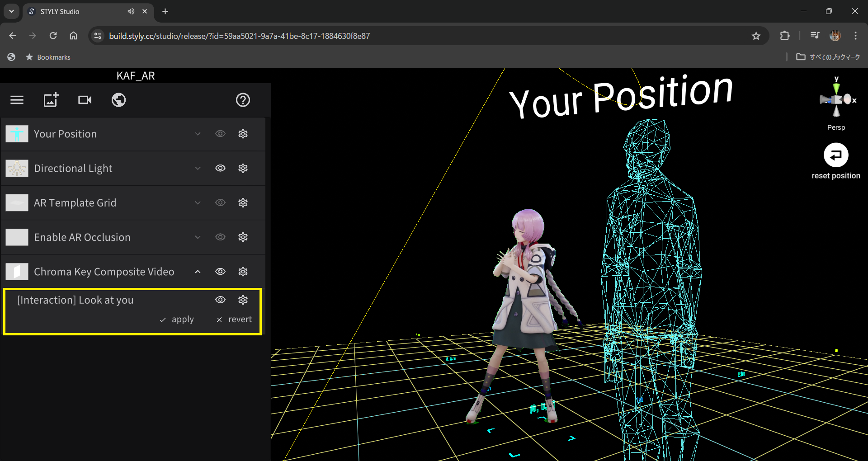868x461 pixels.
Task: Click the video camera icon
Action: click(x=85, y=100)
